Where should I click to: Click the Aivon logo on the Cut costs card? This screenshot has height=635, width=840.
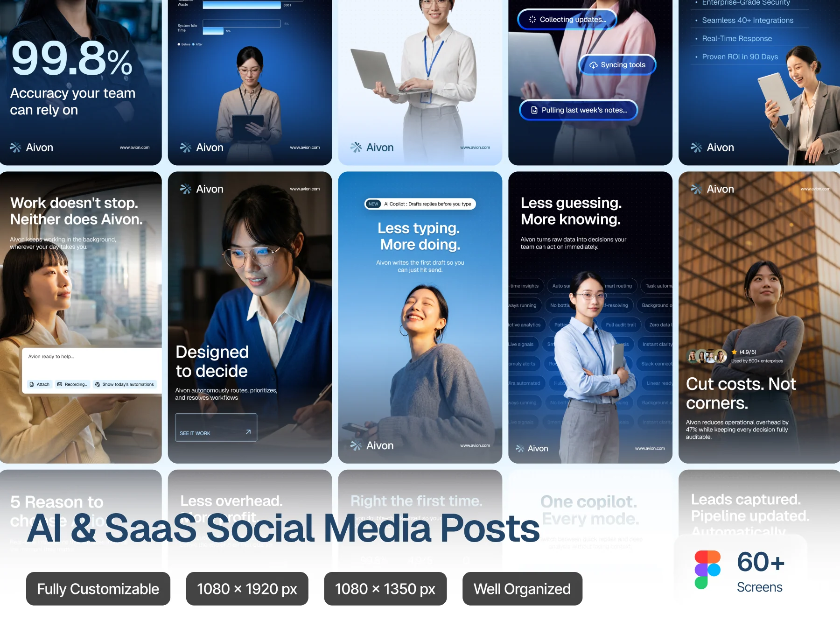(x=712, y=189)
